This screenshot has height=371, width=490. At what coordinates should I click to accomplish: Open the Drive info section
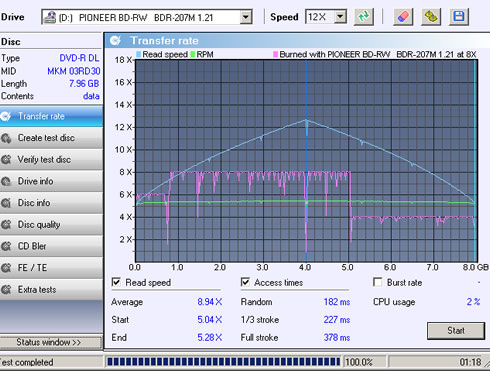coord(51,181)
